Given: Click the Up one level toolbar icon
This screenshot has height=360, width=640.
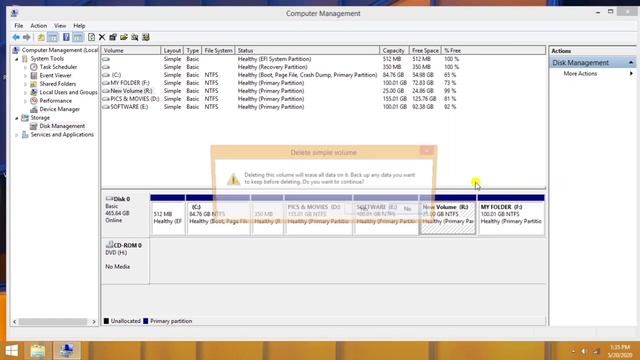Looking at the screenshot, I should pyautogui.click(x=41, y=38).
